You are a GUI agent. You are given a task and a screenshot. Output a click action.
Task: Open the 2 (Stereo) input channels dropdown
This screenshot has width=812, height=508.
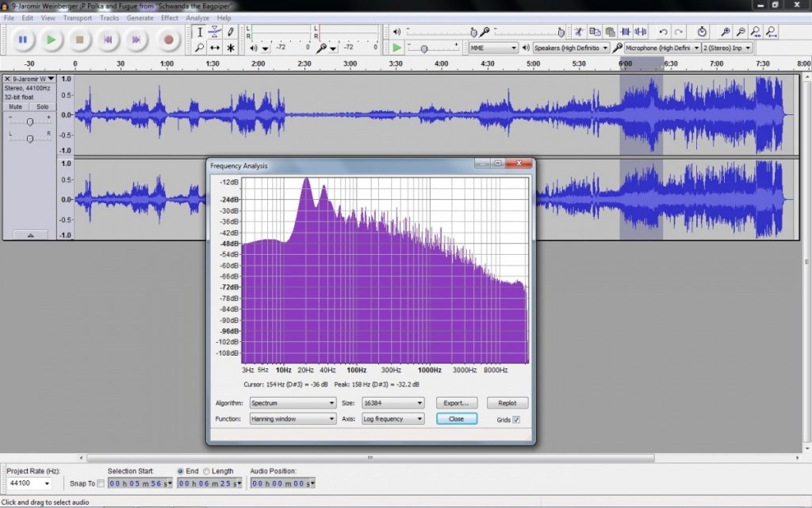click(727, 48)
